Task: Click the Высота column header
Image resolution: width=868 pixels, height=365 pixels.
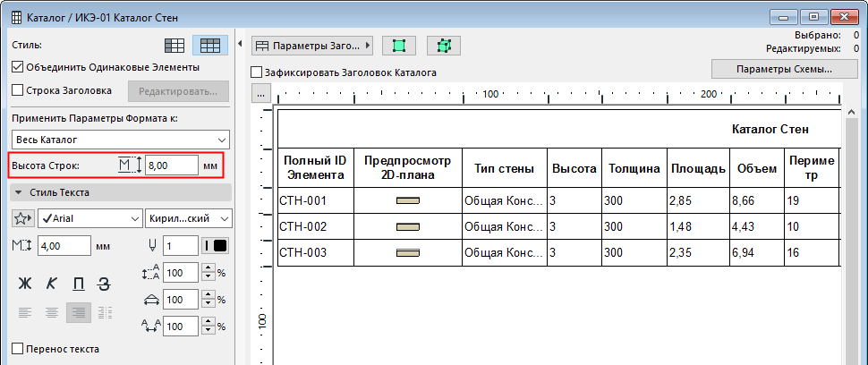Action: (574, 168)
